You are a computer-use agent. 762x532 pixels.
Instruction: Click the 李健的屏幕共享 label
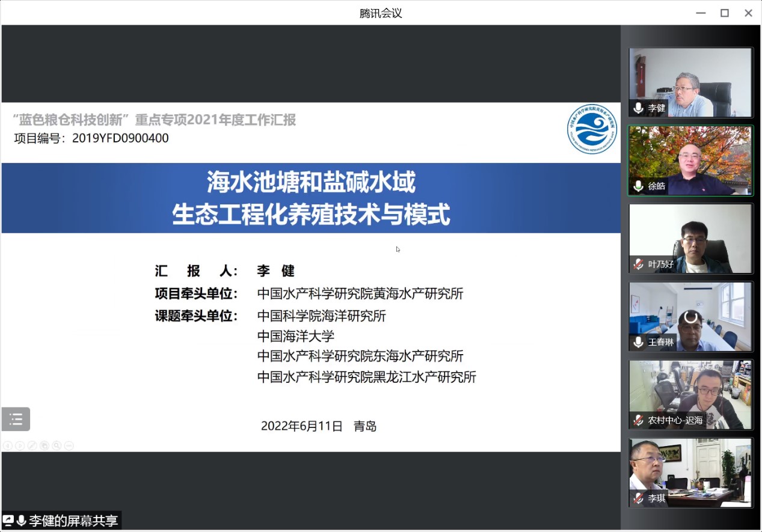(73, 521)
